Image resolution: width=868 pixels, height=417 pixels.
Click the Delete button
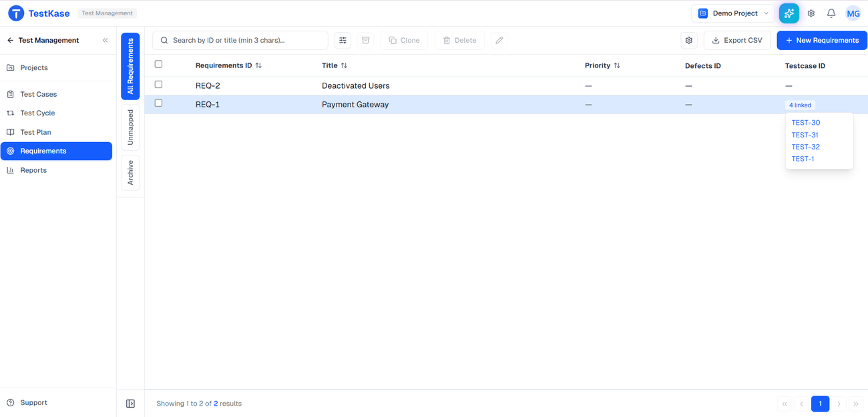click(x=460, y=41)
